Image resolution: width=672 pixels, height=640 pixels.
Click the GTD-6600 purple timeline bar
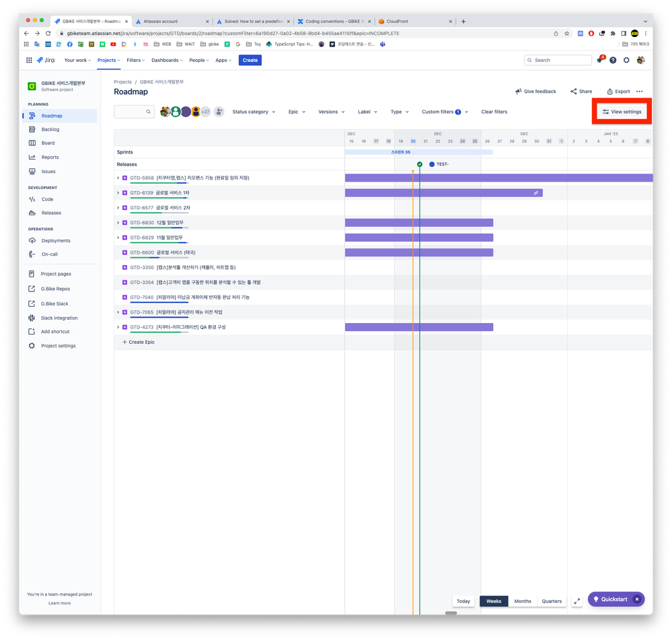coord(418,253)
